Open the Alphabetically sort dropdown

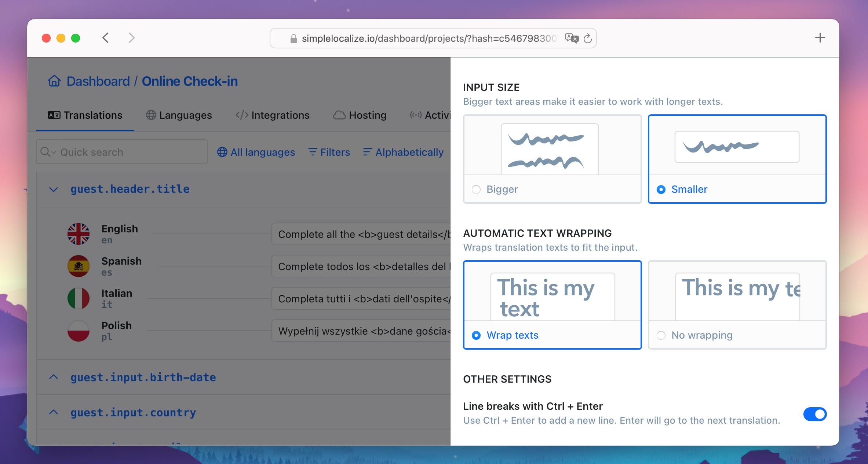pyautogui.click(x=403, y=152)
